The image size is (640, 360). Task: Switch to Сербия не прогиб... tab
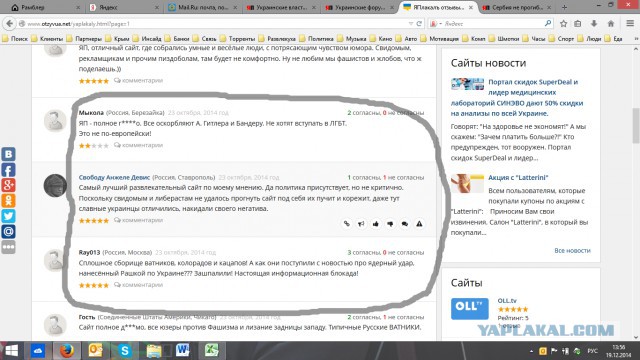coord(517,7)
